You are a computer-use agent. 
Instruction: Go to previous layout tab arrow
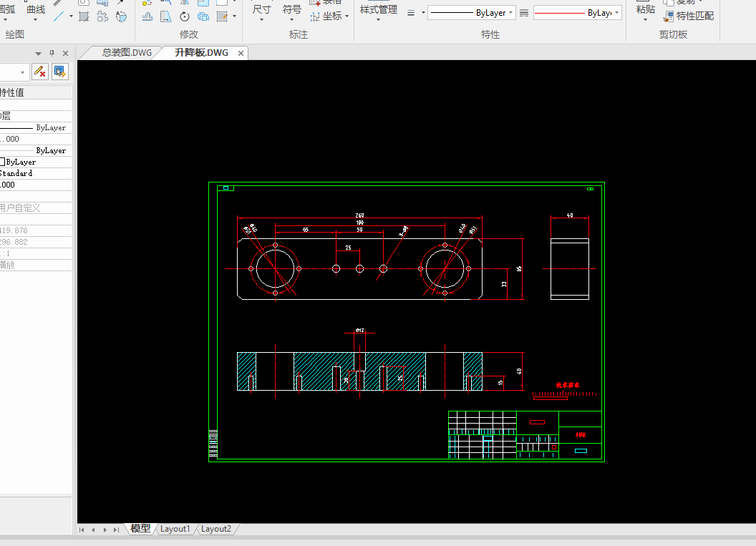[93, 530]
